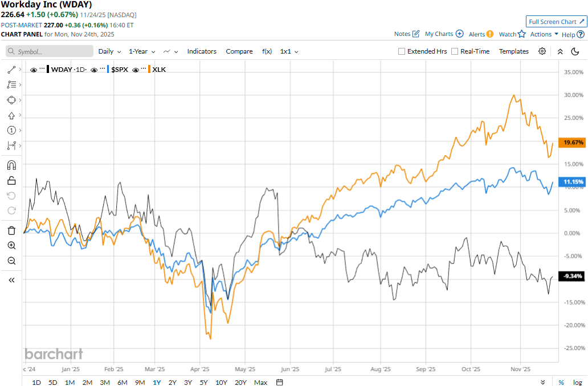The image size is (588, 386).
Task: Open the Daily frequency dropdown
Action: click(109, 51)
